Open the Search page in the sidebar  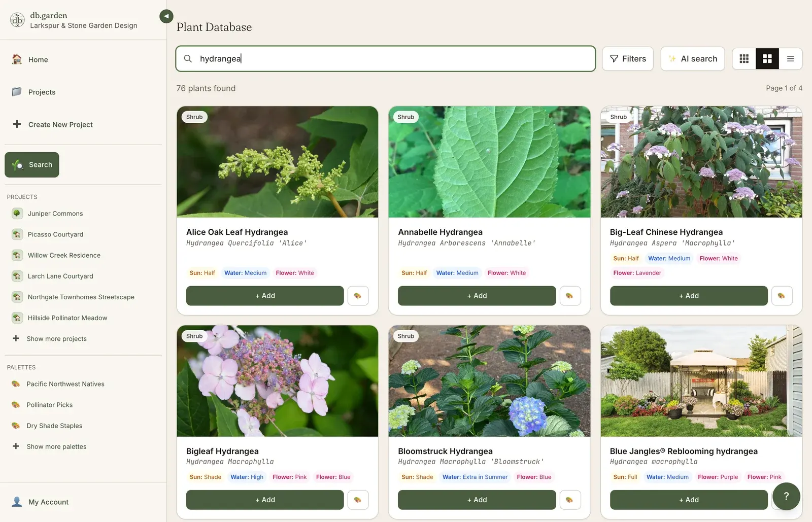tap(32, 165)
